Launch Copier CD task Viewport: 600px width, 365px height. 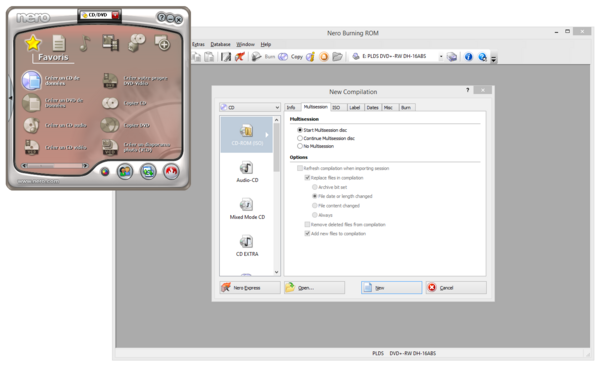(124, 103)
